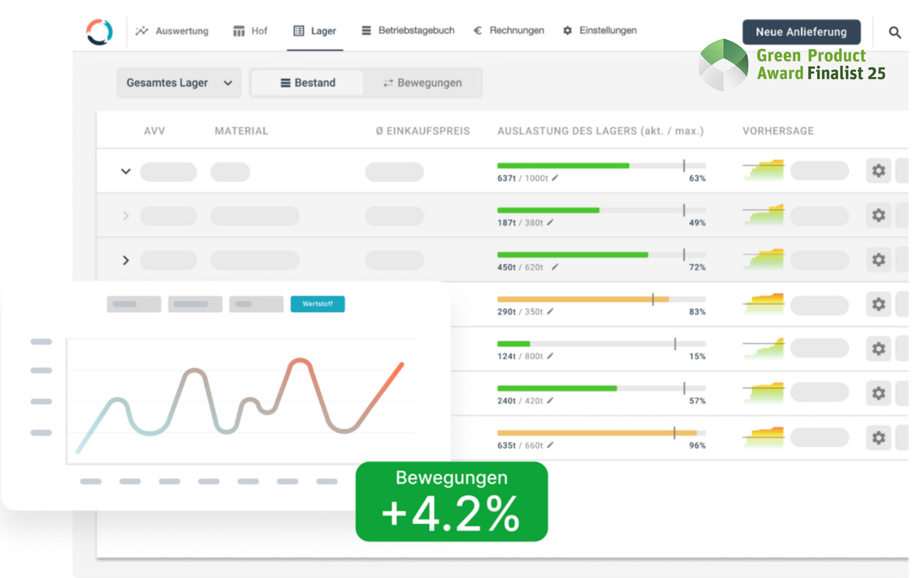This screenshot has width=924, height=578.
Task: Open Betriebstagebuch via its list icon
Action: coord(365,30)
